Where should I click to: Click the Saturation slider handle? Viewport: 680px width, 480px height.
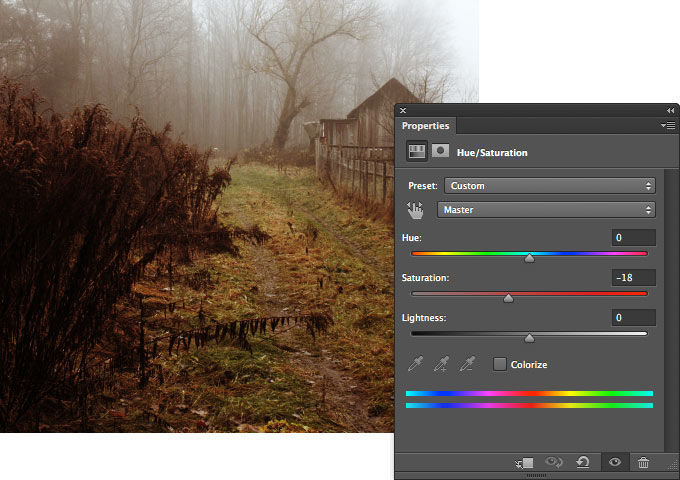[x=508, y=298]
